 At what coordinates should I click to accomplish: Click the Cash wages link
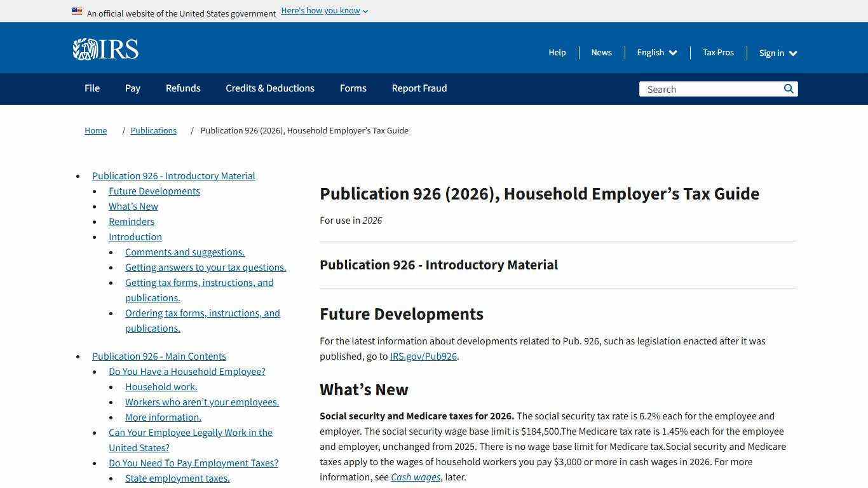(415, 477)
